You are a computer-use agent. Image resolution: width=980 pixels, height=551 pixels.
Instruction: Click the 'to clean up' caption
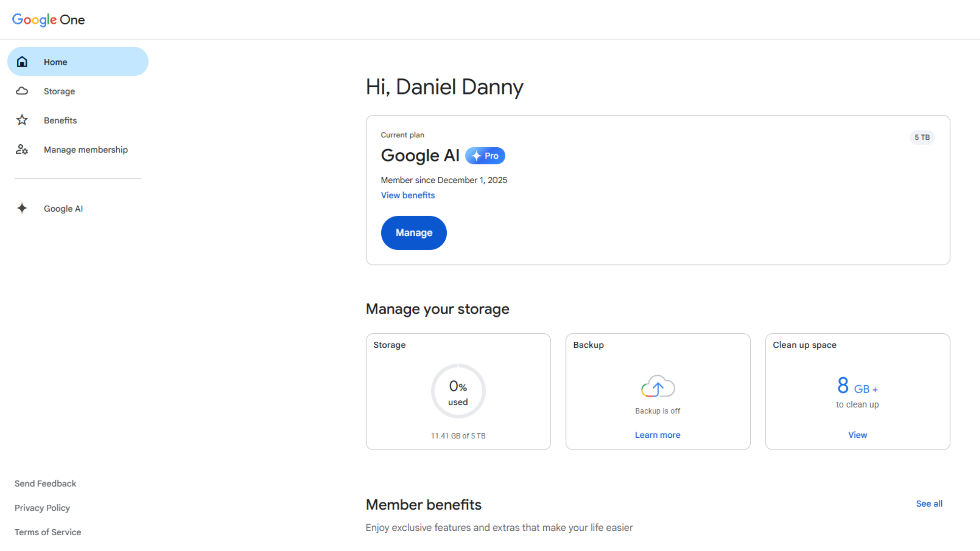tap(857, 404)
